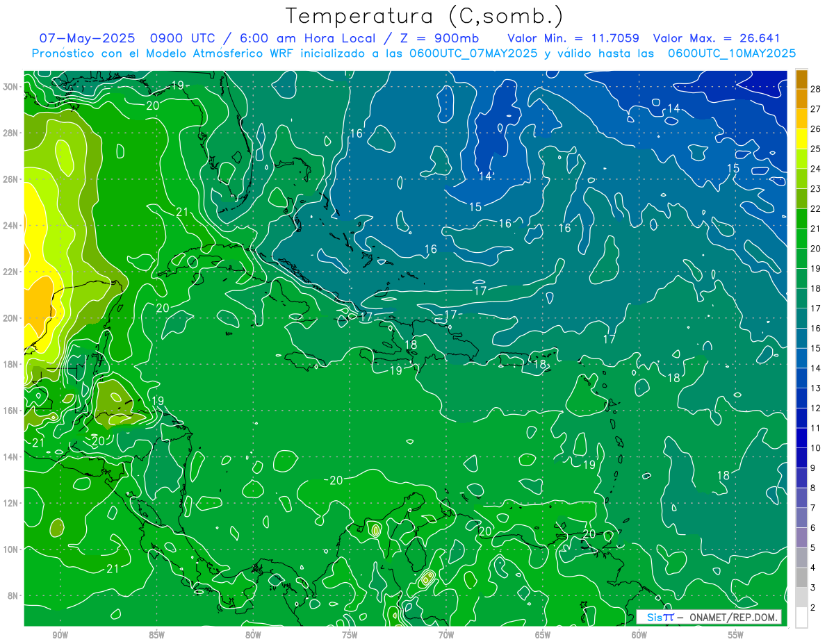
Task: Select the pressure level "Z = 900mb"
Action: click(x=438, y=38)
